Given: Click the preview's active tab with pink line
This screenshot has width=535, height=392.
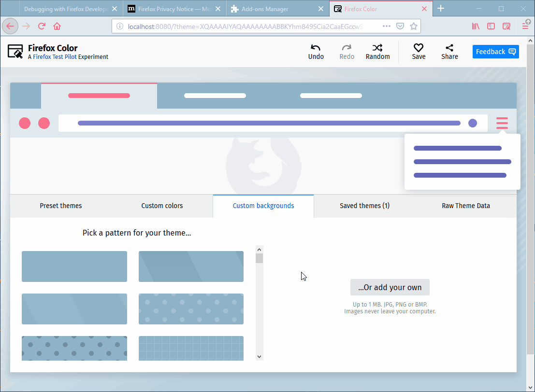Looking at the screenshot, I should (99, 96).
